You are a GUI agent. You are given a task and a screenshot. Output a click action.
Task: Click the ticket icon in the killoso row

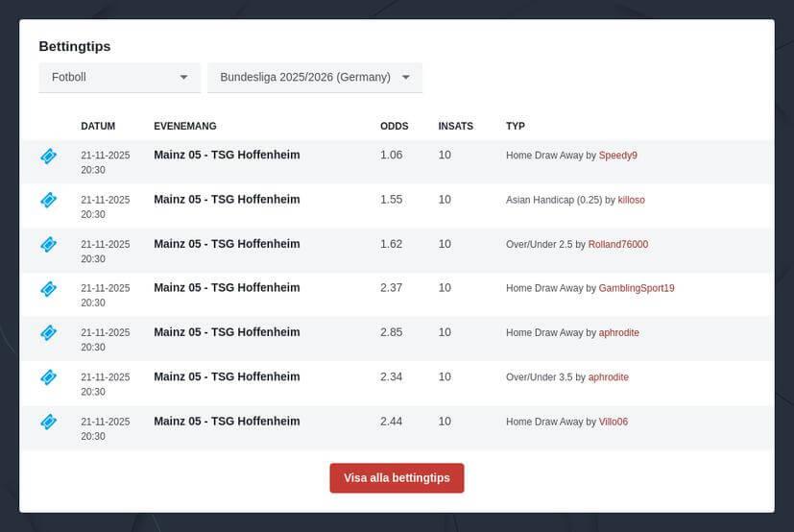click(x=48, y=200)
